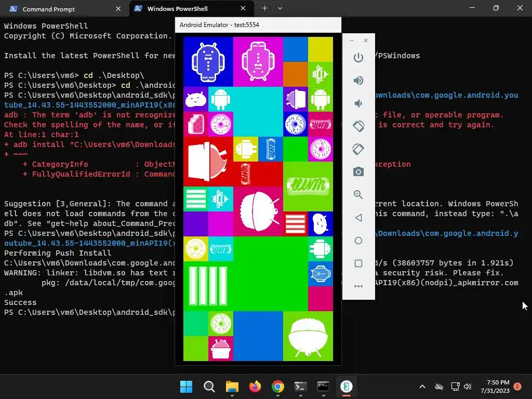The height and width of the screenshot is (399, 532).
Task: Lower emulator volume with volume down icon
Action: pyautogui.click(x=358, y=103)
